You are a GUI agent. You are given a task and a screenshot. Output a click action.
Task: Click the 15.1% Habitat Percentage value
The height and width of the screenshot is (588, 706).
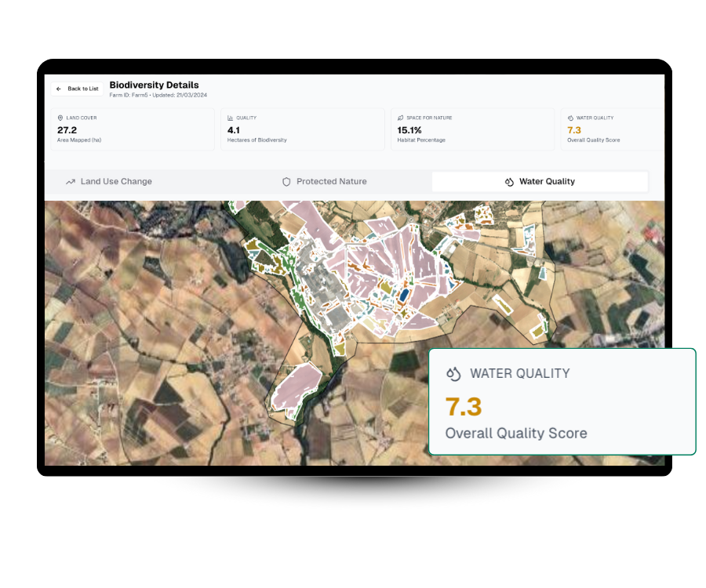pyautogui.click(x=409, y=130)
